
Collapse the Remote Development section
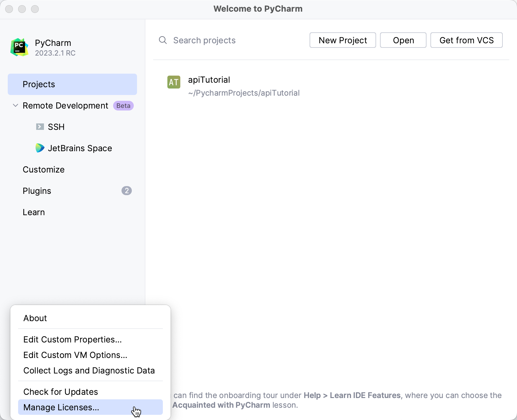(x=15, y=105)
